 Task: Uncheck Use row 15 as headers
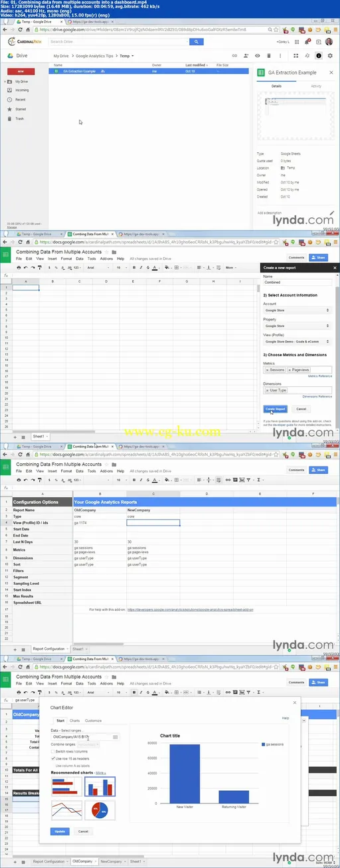point(53,758)
